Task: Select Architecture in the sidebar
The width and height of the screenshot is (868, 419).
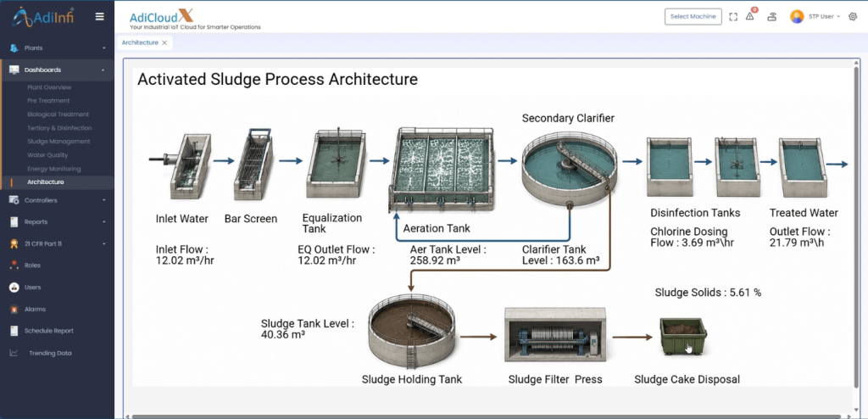Action: click(x=46, y=182)
